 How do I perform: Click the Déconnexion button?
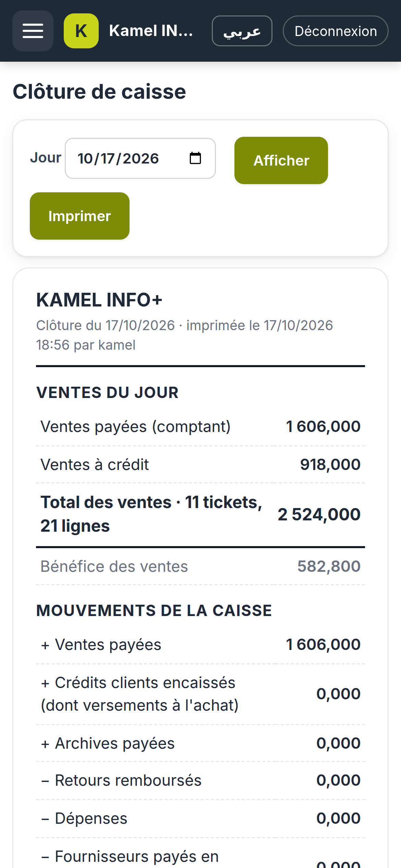tap(336, 31)
